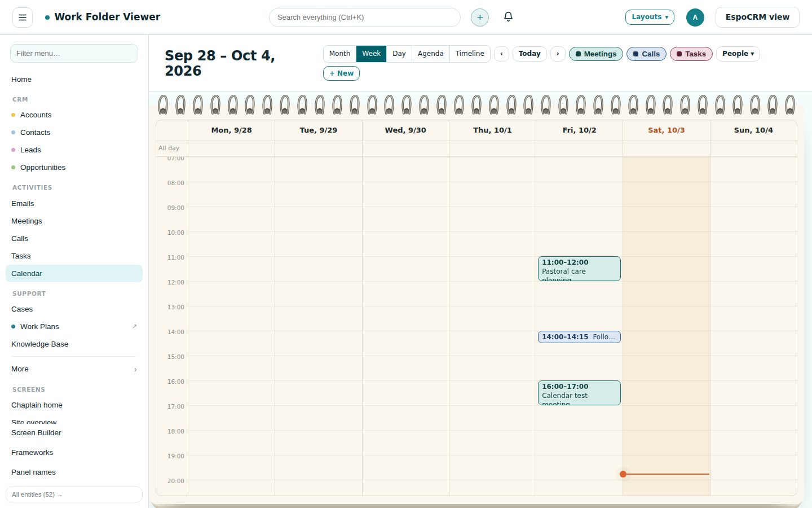812x508 pixels.
Task: Open the user avatar A
Action: point(695,17)
